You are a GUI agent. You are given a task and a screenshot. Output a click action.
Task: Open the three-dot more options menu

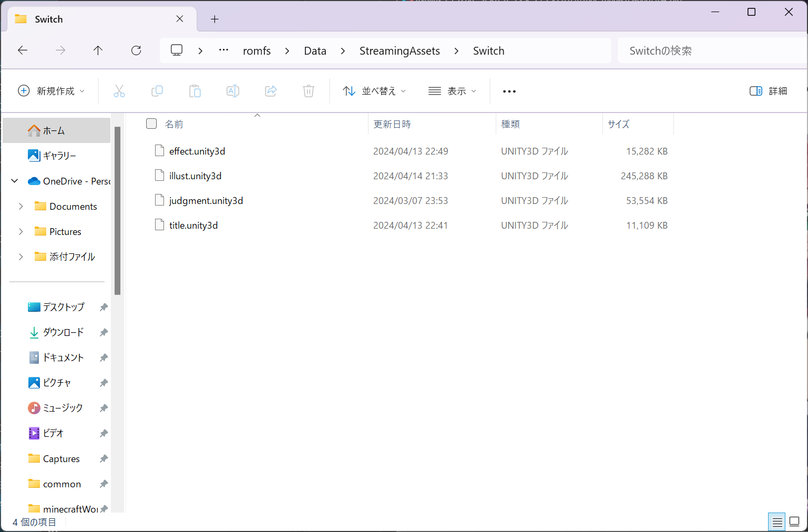(509, 91)
